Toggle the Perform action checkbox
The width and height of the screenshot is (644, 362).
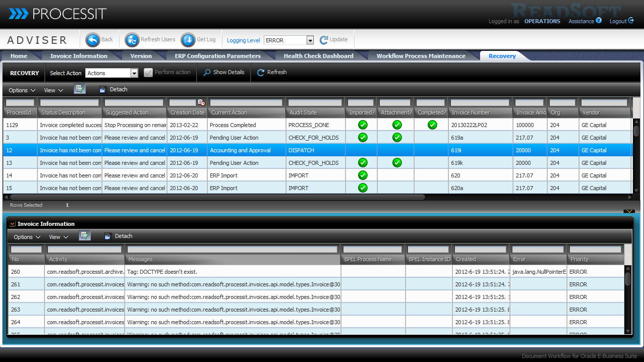tap(148, 73)
